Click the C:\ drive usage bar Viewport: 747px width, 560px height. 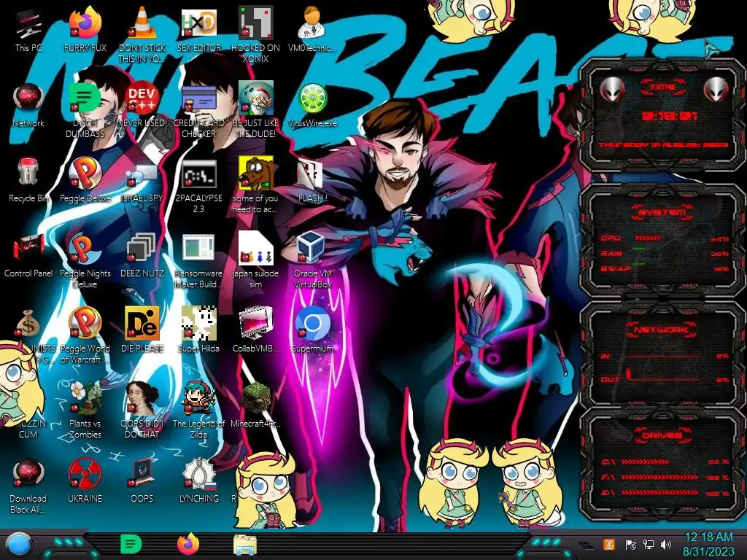pos(645,462)
